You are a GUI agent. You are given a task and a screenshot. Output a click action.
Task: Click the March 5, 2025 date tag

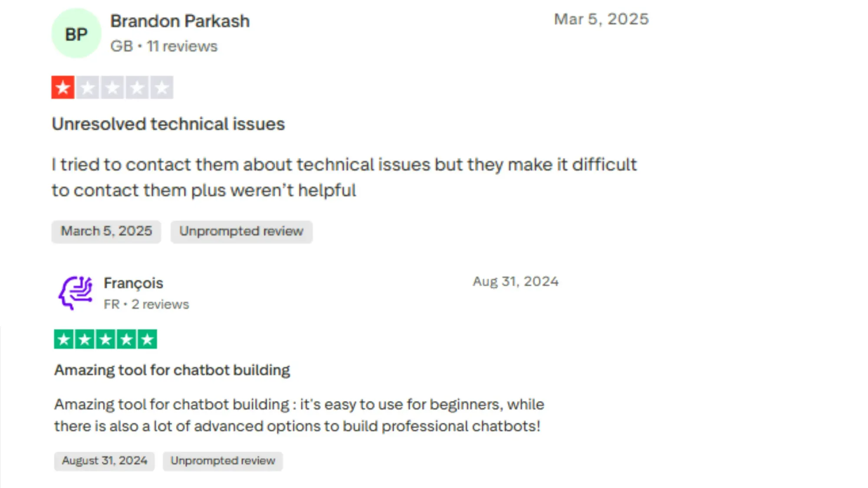[x=106, y=231]
